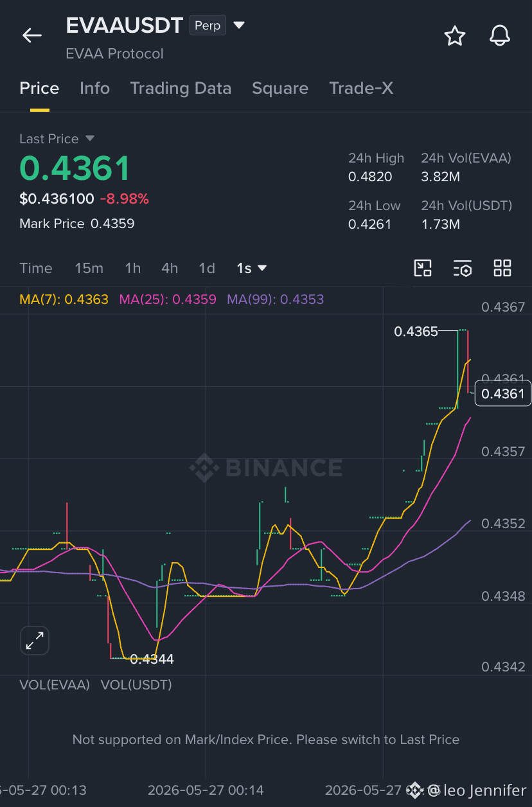Tap the 0.4357 price axis label
Screen dimensions: 532x807
(x=503, y=452)
